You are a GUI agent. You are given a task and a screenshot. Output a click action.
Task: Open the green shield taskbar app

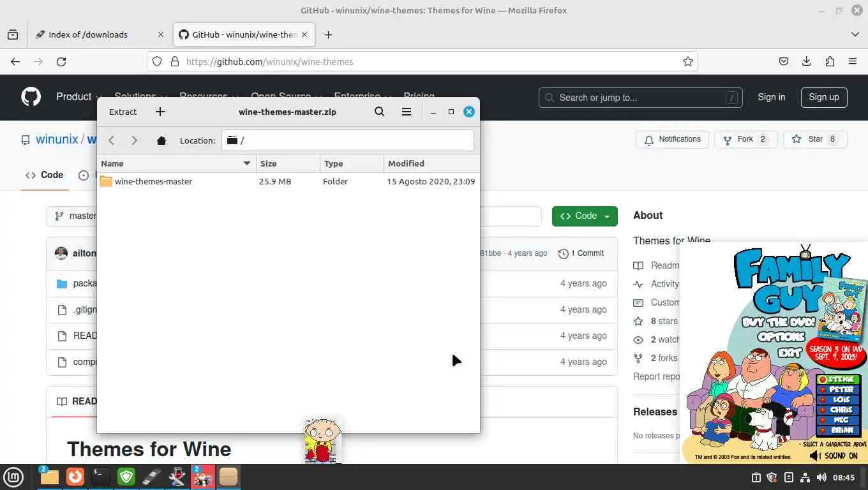126,477
